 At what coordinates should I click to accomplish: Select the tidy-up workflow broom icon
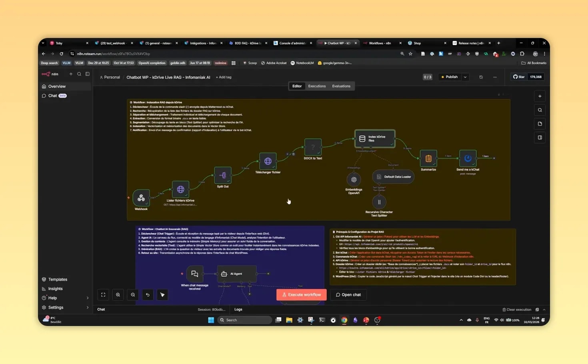[162, 295]
